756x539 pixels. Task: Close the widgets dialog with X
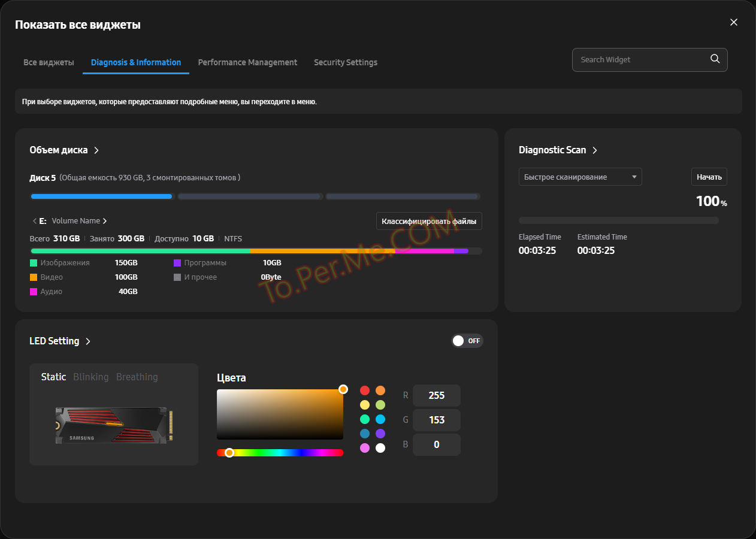point(734,22)
